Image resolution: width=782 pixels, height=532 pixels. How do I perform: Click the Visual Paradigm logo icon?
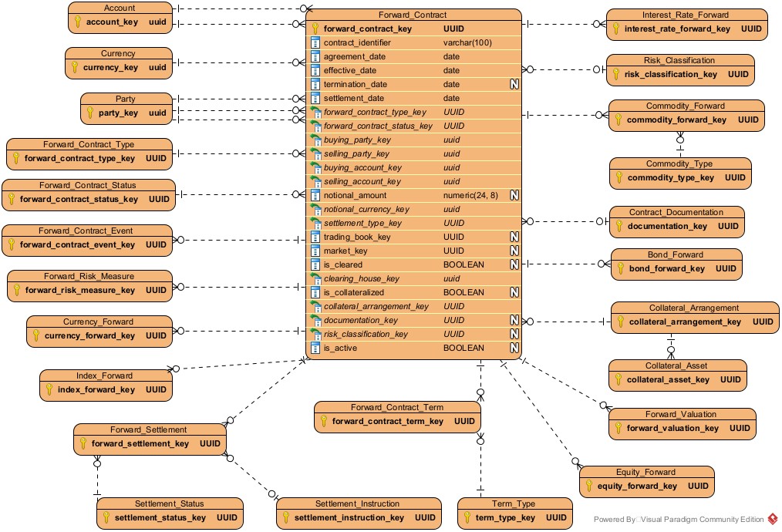pyautogui.click(x=772, y=519)
